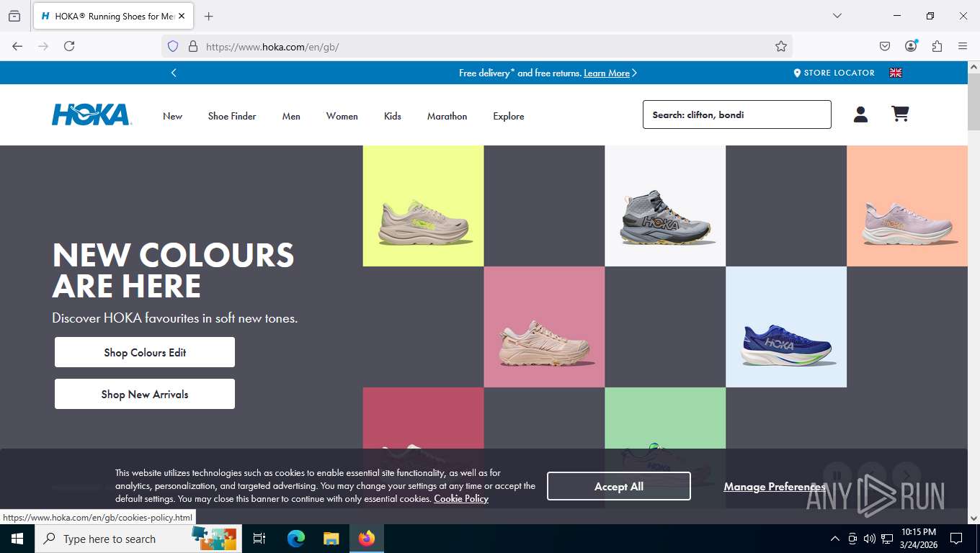Open a new browser tab

pyautogui.click(x=209, y=16)
